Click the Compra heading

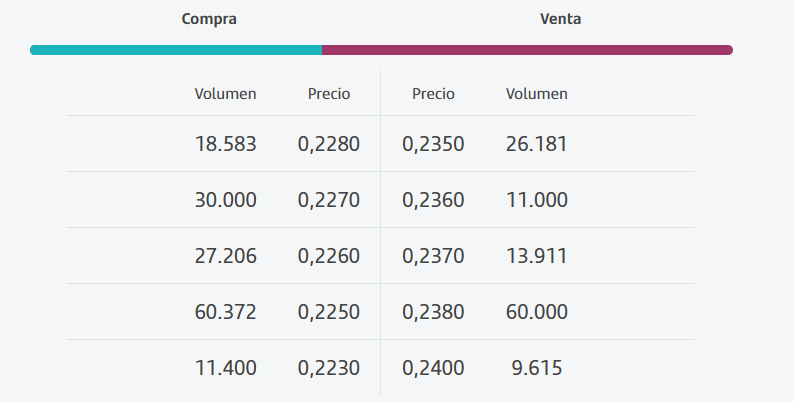pos(209,19)
